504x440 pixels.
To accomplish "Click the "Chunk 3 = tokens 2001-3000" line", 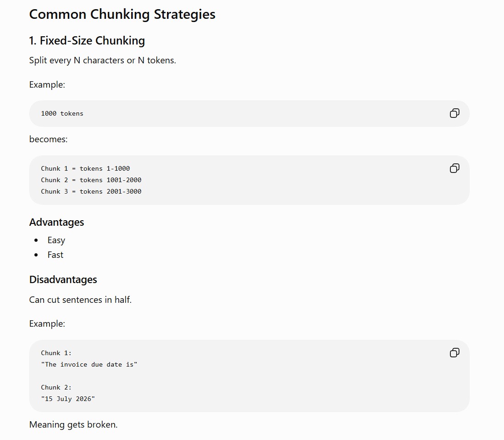I will pyautogui.click(x=91, y=191).
